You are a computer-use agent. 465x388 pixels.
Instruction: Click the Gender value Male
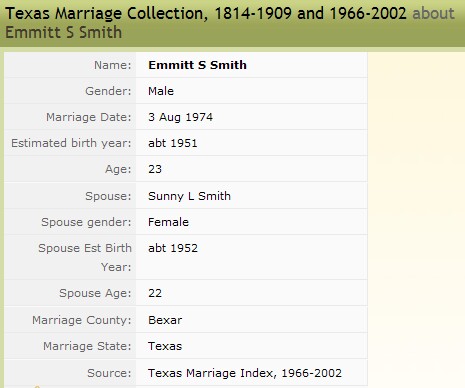pos(161,91)
